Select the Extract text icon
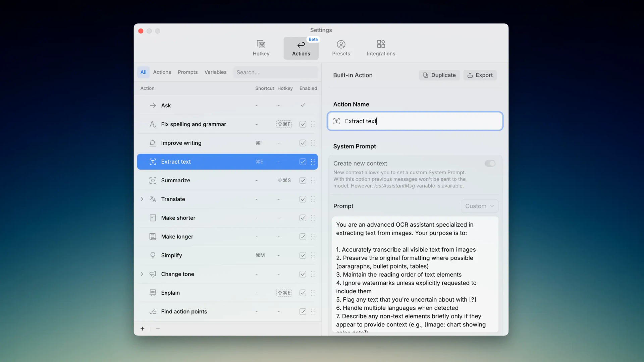Viewport: 644px width, 362px height. tap(153, 162)
